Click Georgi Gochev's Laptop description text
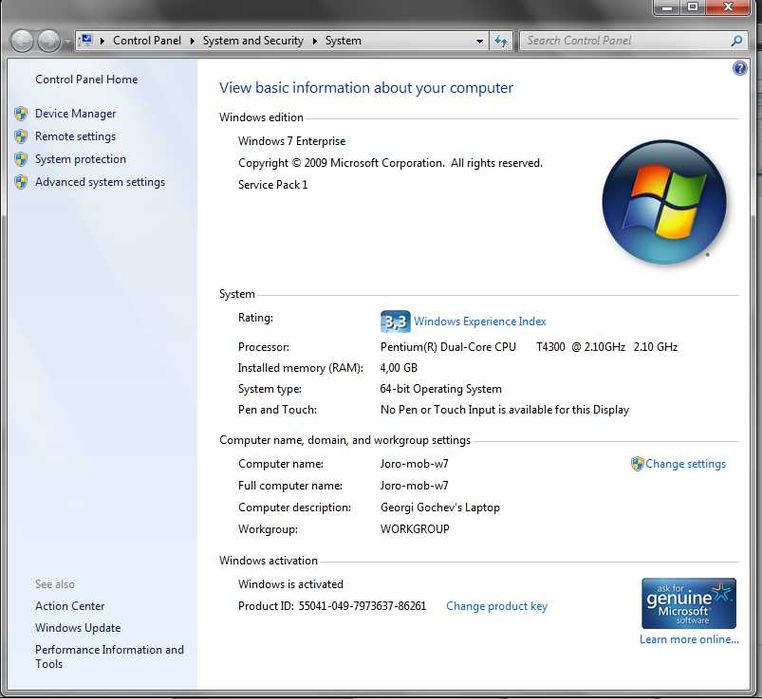The height and width of the screenshot is (699, 762). (440, 507)
